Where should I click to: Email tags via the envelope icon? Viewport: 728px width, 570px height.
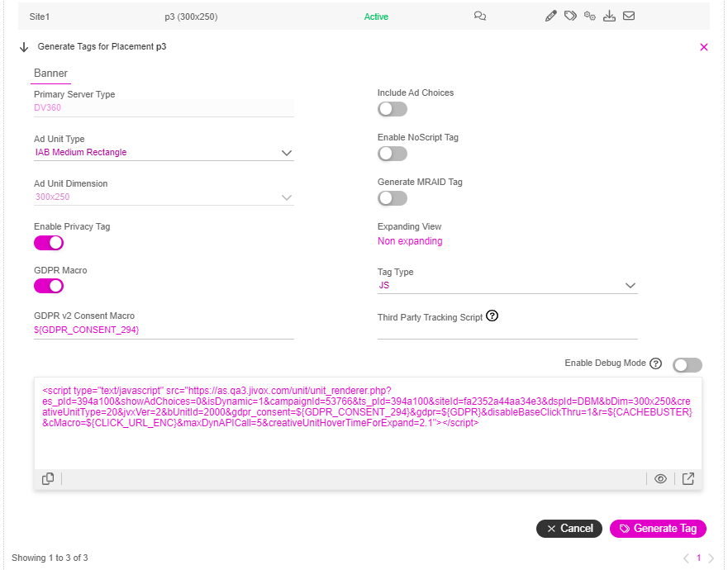pos(629,17)
